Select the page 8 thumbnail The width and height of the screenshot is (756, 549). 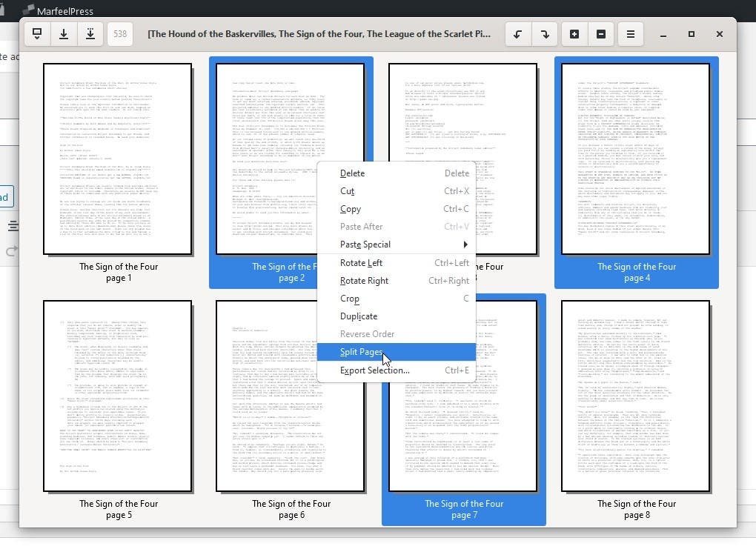tap(636, 396)
